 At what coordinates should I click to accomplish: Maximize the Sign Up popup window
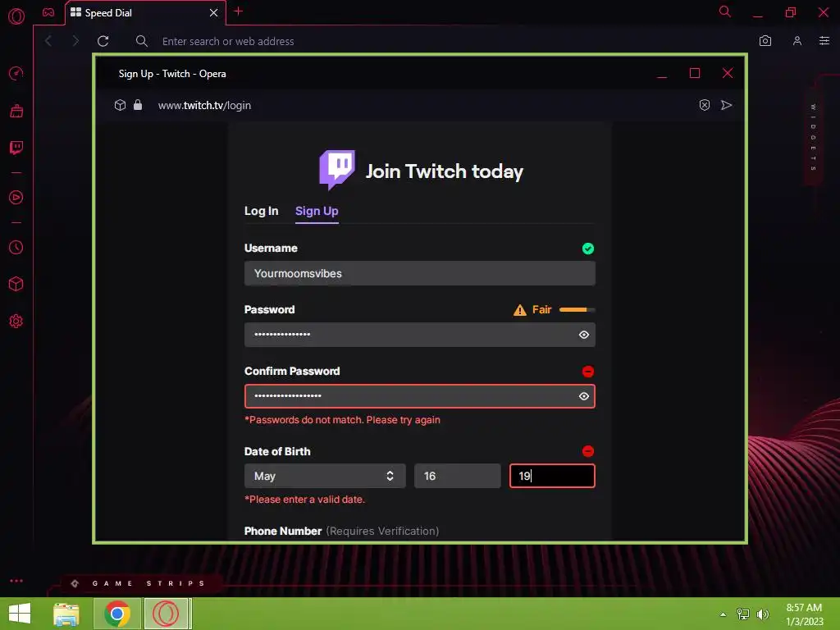click(695, 73)
